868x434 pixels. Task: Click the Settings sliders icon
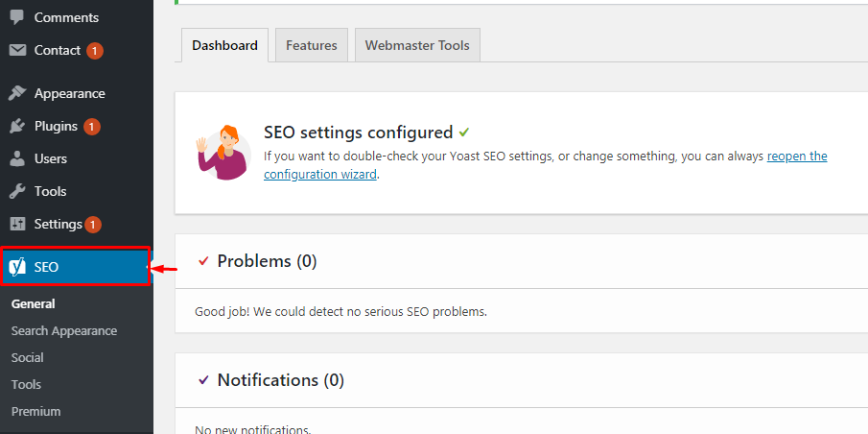17,224
